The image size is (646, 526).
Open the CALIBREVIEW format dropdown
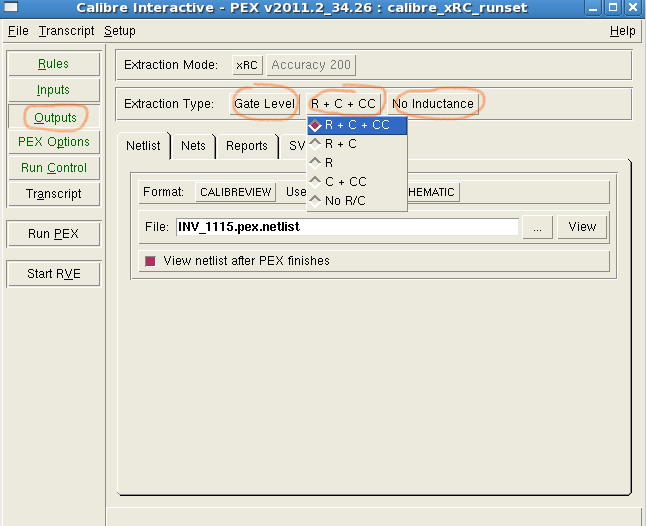click(x=235, y=192)
